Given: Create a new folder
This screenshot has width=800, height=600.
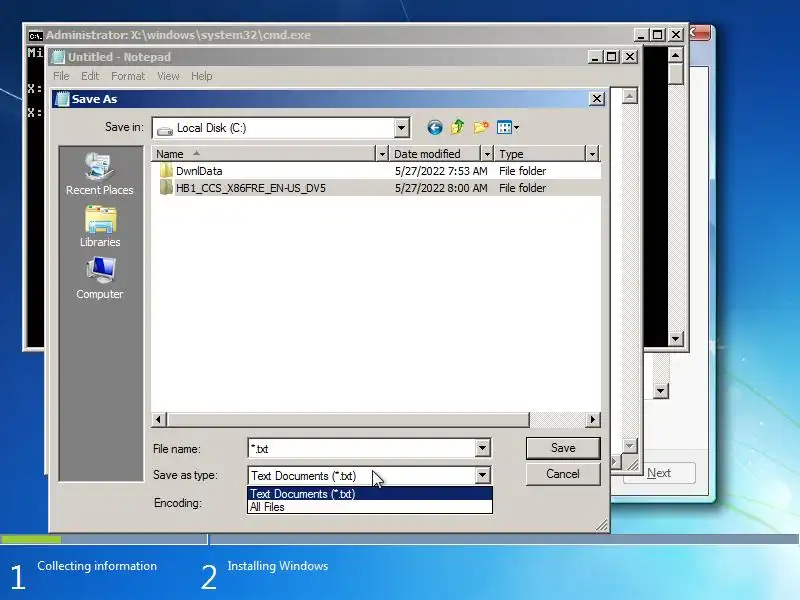Looking at the screenshot, I should [481, 127].
